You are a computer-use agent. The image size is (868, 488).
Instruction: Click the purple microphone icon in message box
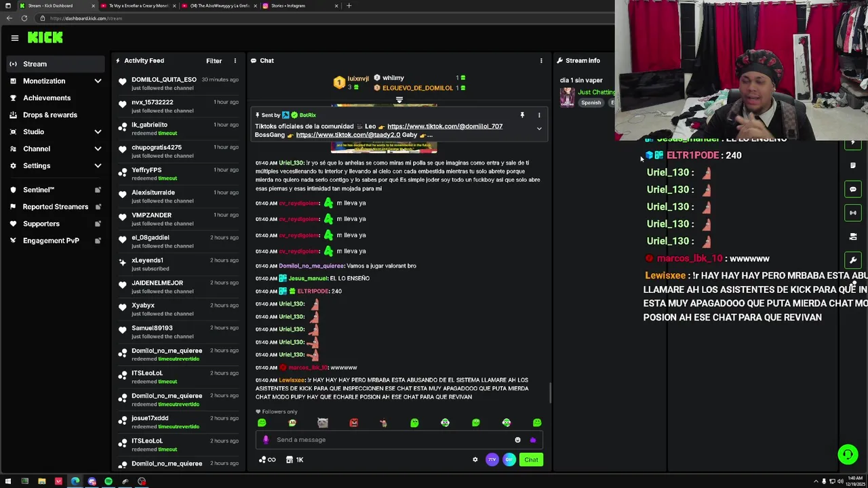click(266, 440)
